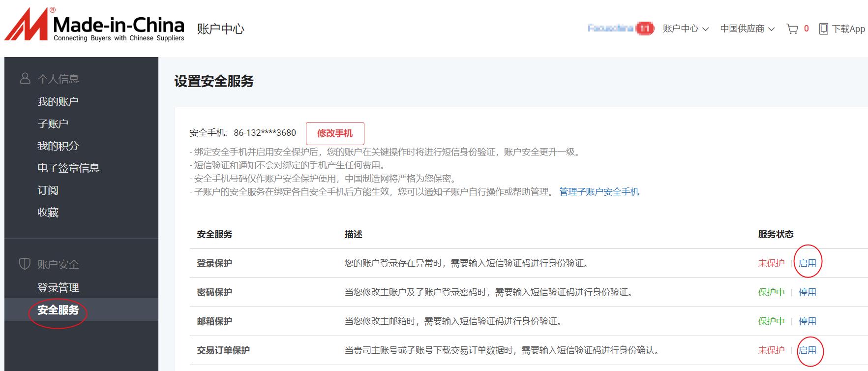Click the 个人信息 section label

click(x=58, y=79)
